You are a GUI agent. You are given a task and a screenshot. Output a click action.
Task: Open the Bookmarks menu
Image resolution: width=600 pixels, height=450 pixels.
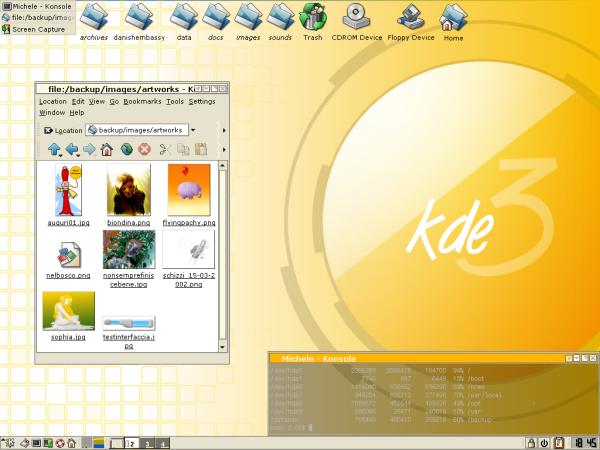(x=142, y=101)
